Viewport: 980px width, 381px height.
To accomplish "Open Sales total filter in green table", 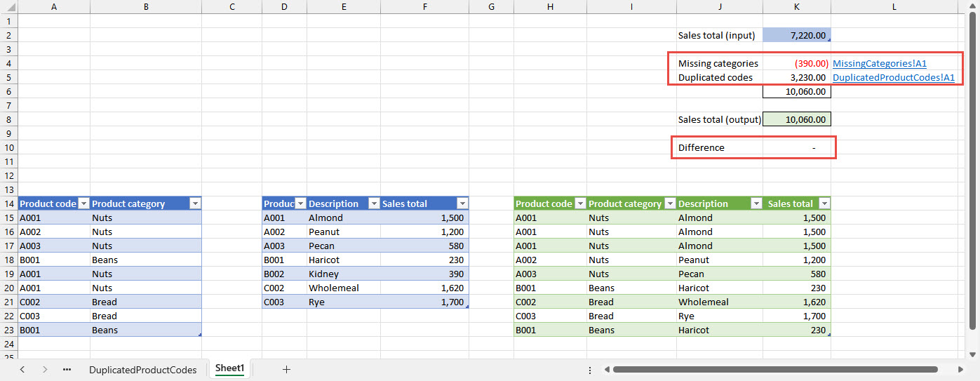I will point(824,203).
